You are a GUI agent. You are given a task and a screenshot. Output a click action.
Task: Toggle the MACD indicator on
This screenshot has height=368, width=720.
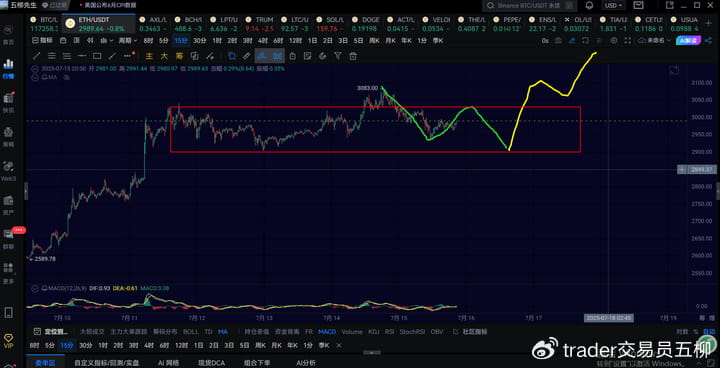[327, 331]
